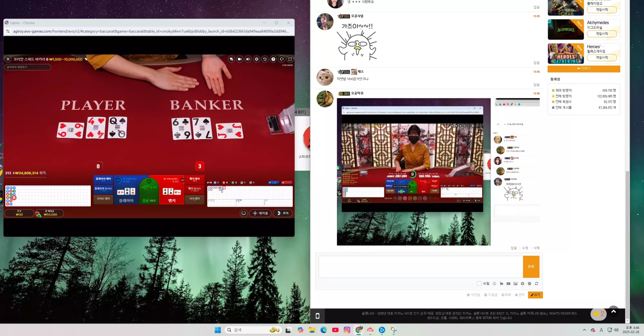Mute the casino sound with speaker icon

248,59
